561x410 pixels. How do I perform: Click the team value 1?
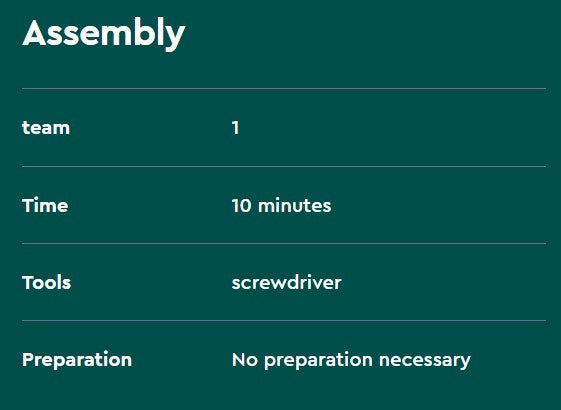(235, 128)
